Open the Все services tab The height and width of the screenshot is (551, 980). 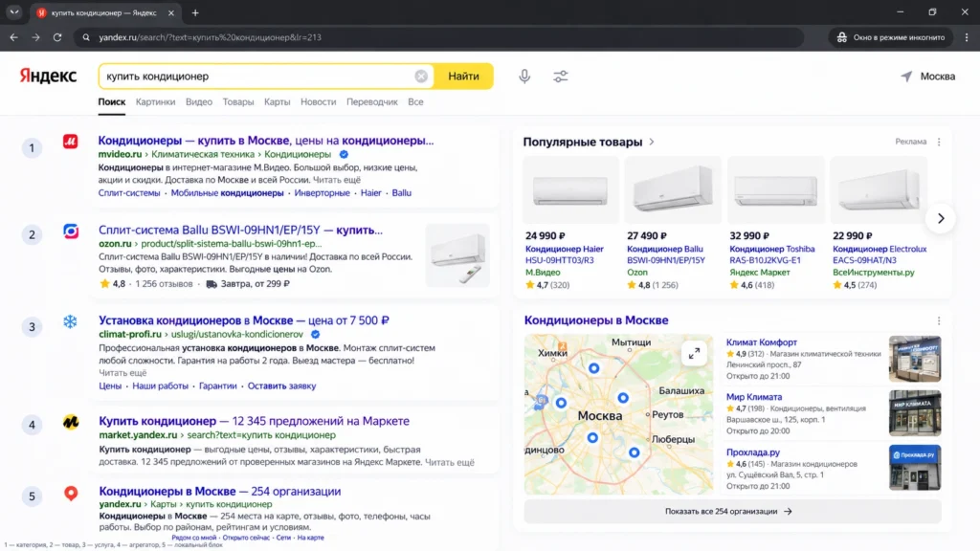click(x=415, y=101)
